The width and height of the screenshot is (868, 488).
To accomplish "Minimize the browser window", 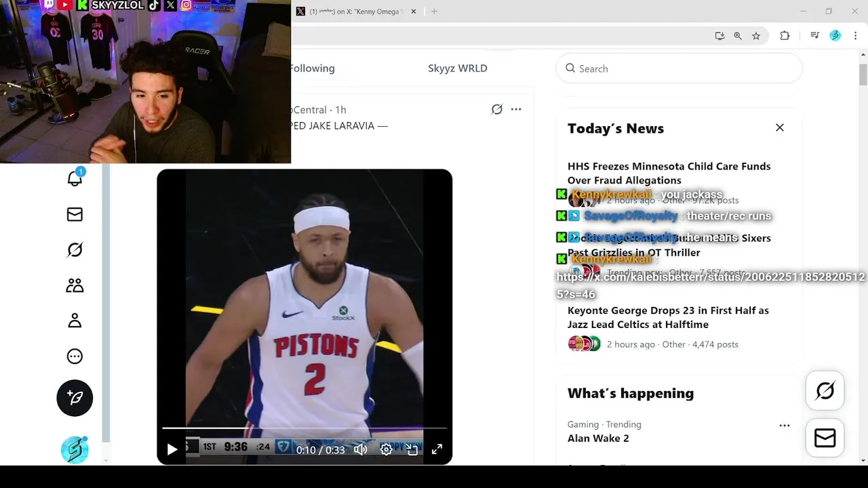I will coord(804,12).
